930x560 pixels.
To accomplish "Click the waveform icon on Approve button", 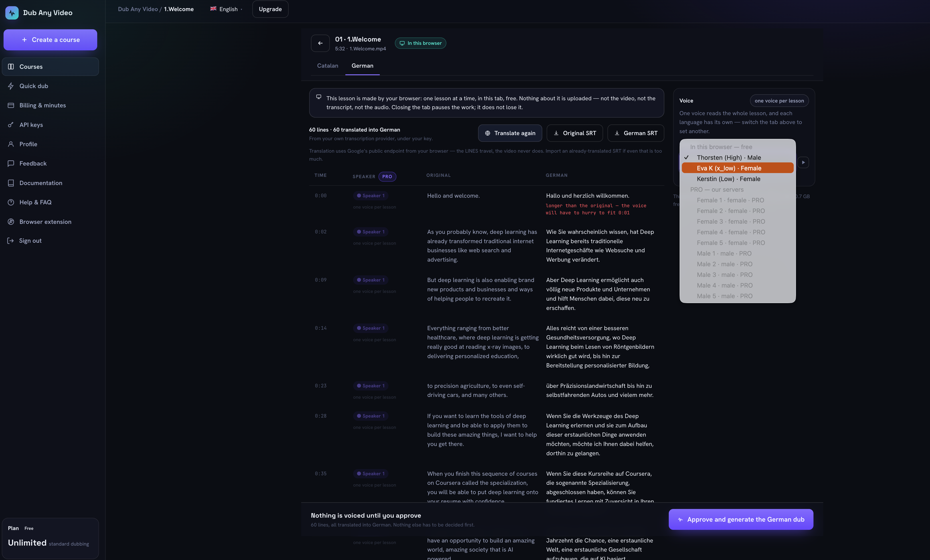I will point(680,520).
